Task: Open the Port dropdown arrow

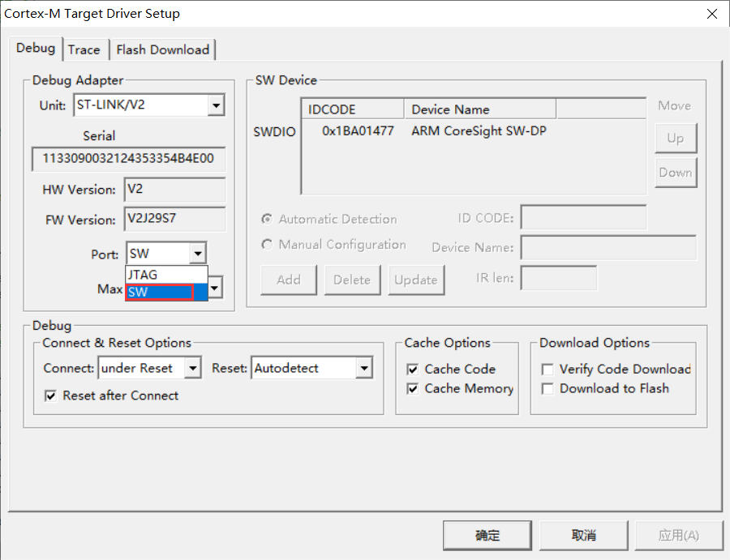Action: [x=198, y=254]
